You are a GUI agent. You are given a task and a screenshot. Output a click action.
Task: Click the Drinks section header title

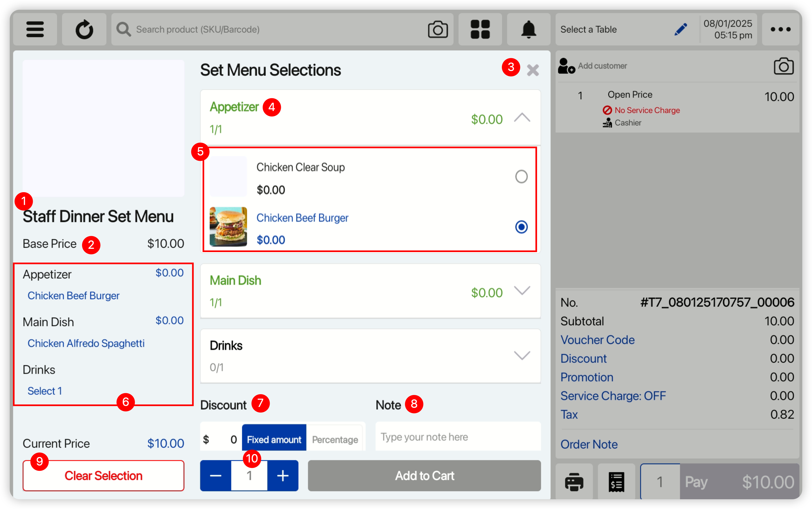pos(226,345)
